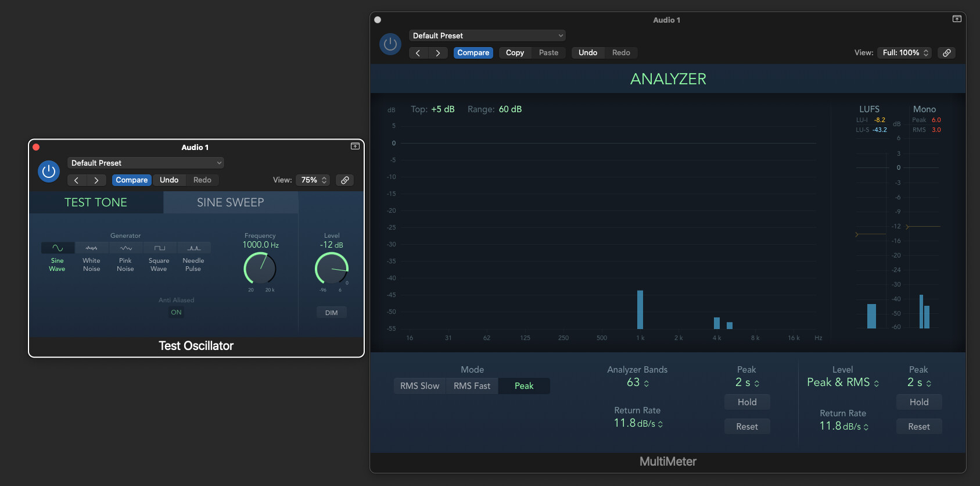Select Peak analyzer mode

click(x=524, y=386)
